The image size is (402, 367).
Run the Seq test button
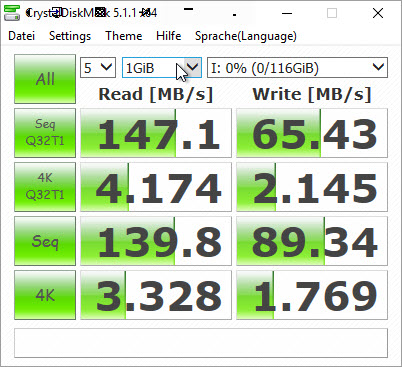pyautogui.click(x=45, y=241)
